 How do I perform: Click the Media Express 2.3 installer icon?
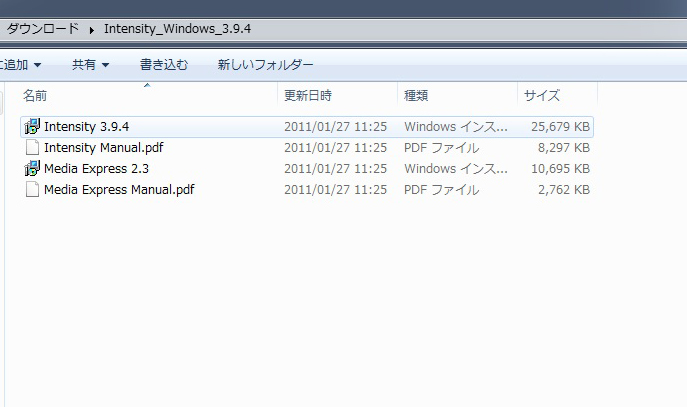pyautogui.click(x=32, y=168)
